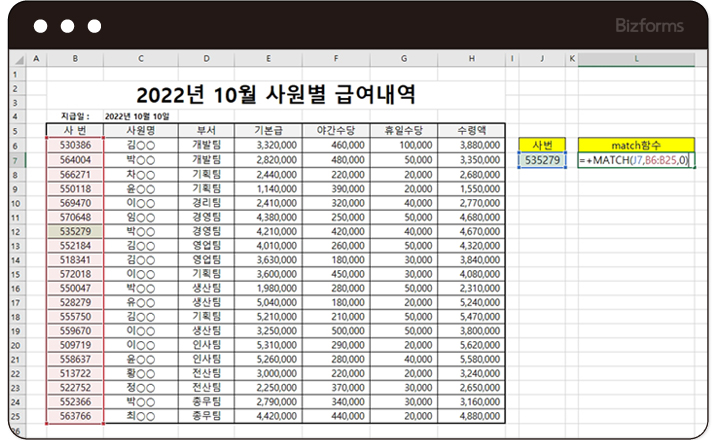Select name cell 차○○
715x440 pixels.
click(141, 175)
